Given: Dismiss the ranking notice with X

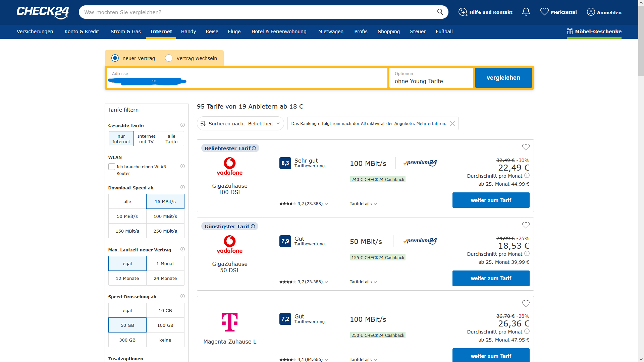Looking at the screenshot, I should click(x=452, y=123).
